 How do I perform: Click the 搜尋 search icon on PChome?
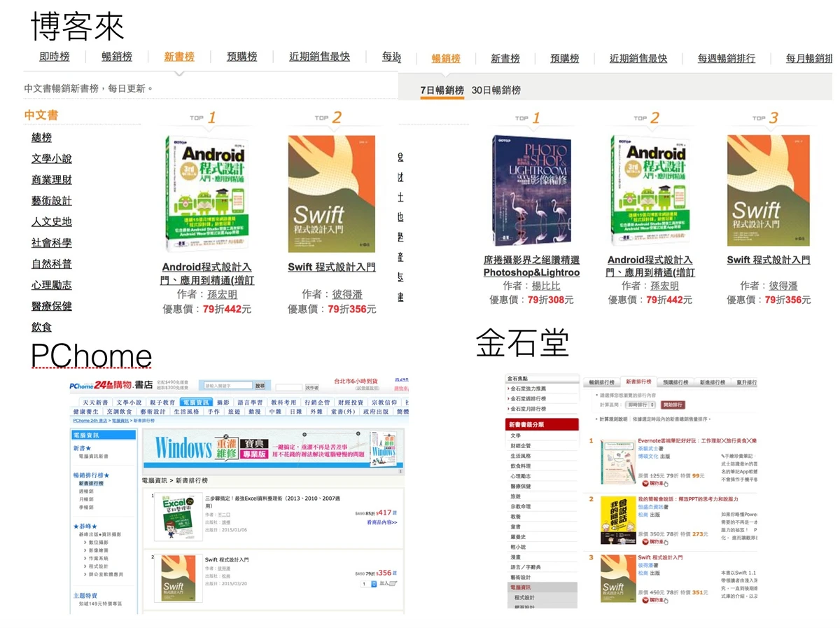[260, 385]
